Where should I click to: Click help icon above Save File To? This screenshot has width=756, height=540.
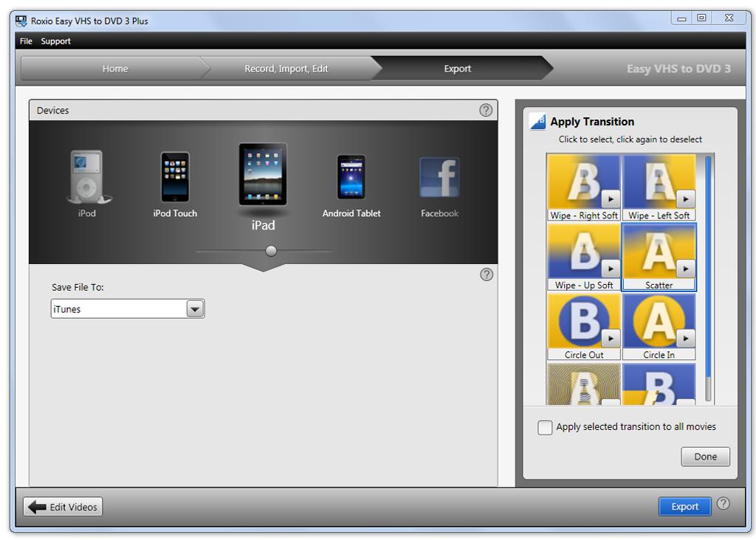487,274
